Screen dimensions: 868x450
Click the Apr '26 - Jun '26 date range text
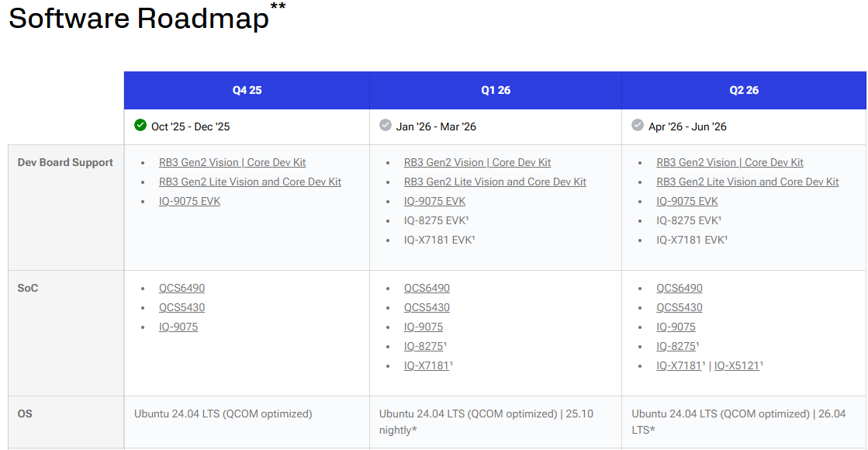coord(687,126)
